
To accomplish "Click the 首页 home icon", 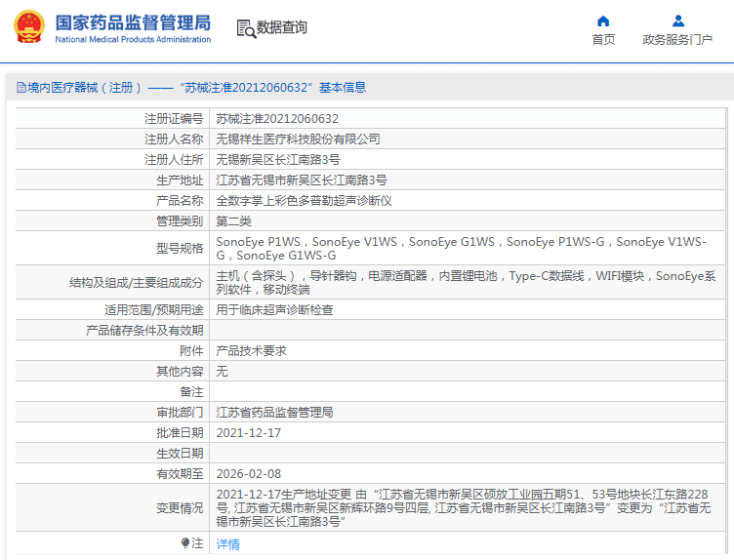I will click(x=603, y=20).
